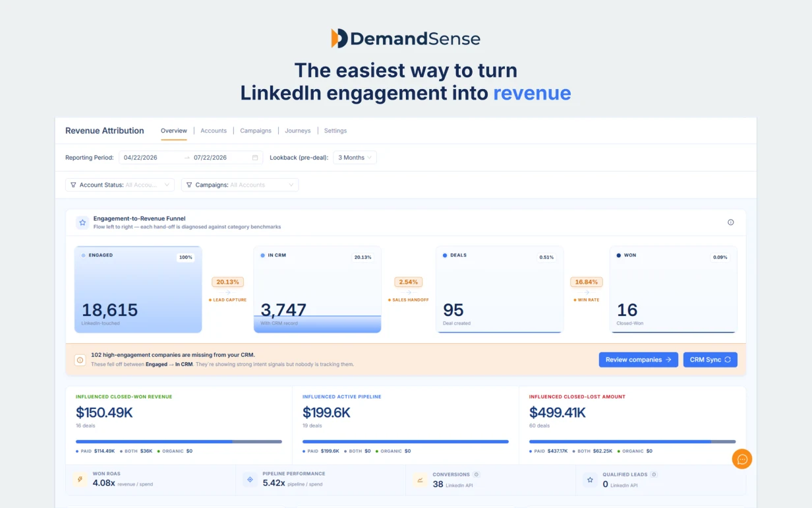Open the Campaigns filter dropdown

pos(240,185)
